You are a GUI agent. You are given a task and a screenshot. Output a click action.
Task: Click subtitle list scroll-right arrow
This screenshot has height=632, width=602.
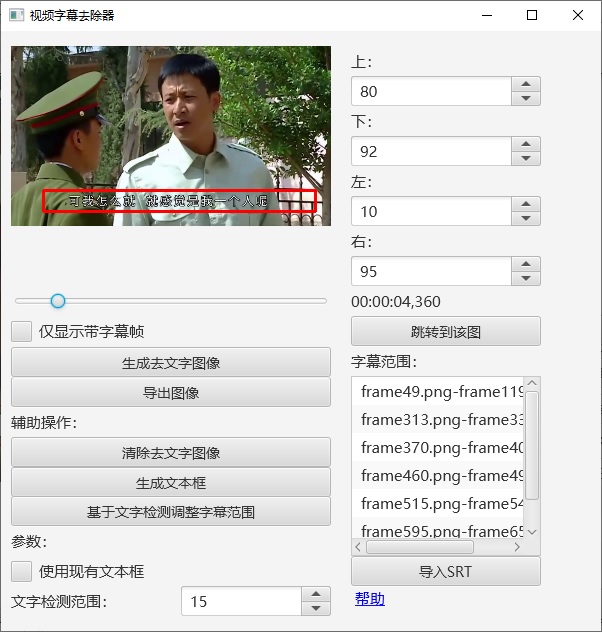517,547
